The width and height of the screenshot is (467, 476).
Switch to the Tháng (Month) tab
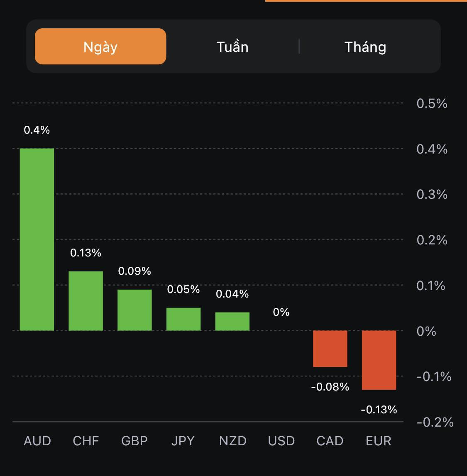click(365, 46)
